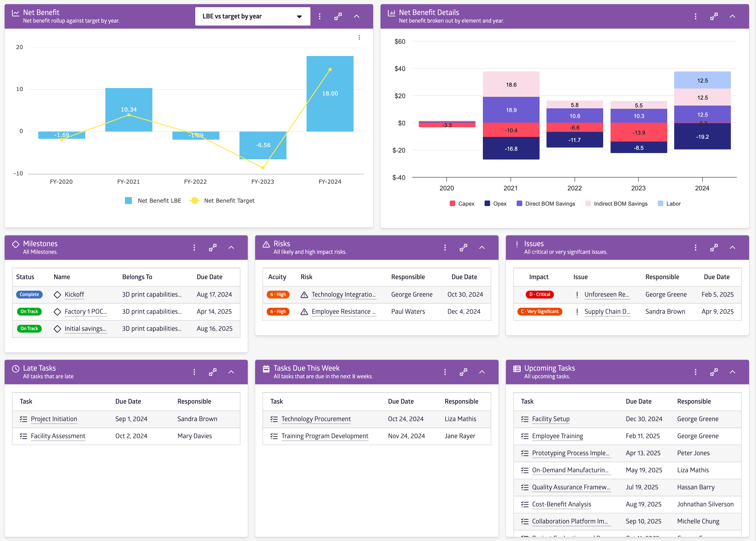Collapse the Milestones panel
756x541 pixels.
(231, 248)
